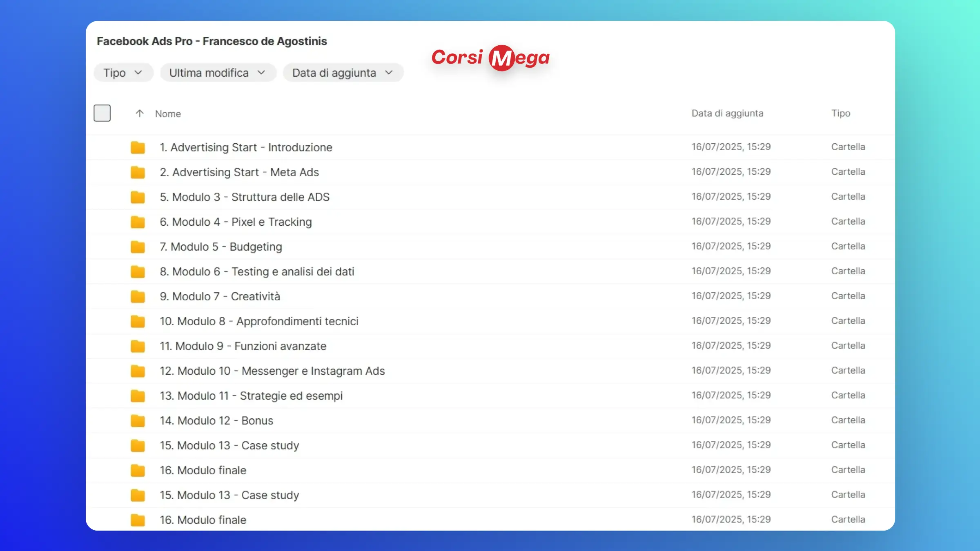980x551 pixels.
Task: Tick the select-all checkbox in the header
Action: (x=102, y=113)
